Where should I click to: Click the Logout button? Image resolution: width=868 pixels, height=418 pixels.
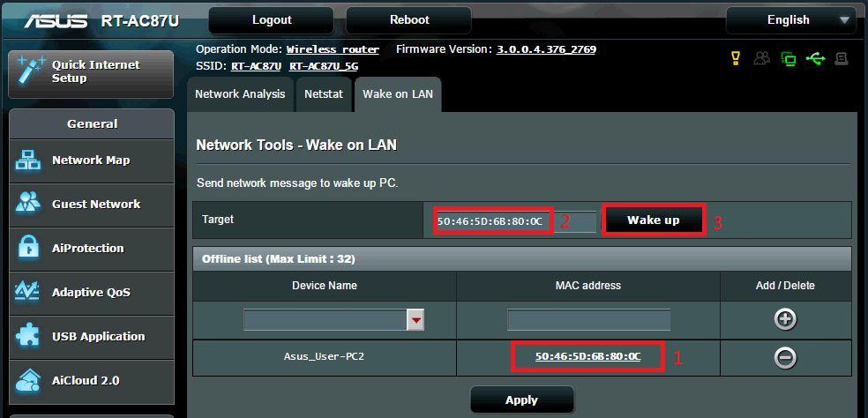pyautogui.click(x=272, y=20)
